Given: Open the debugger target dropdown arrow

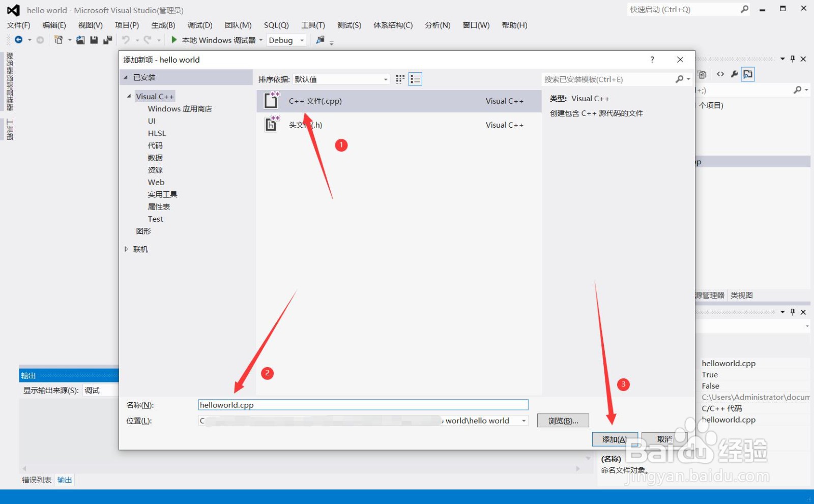Looking at the screenshot, I should tap(261, 40).
